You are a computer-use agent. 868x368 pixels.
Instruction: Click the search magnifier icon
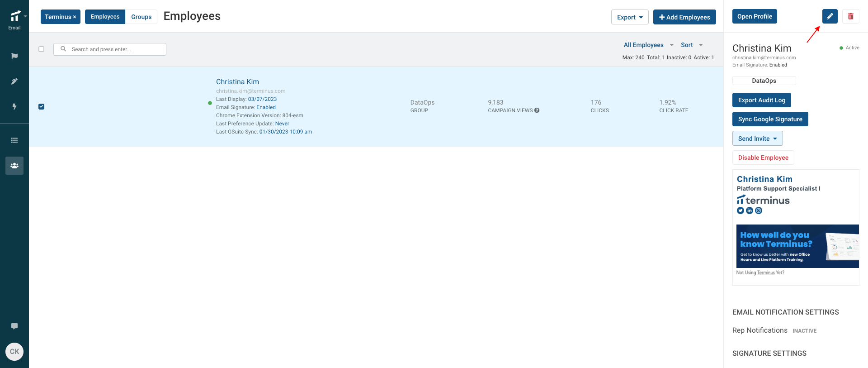(x=63, y=49)
